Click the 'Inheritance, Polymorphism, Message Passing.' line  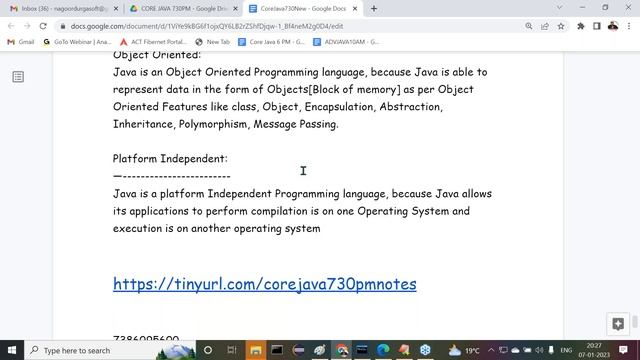pos(226,124)
